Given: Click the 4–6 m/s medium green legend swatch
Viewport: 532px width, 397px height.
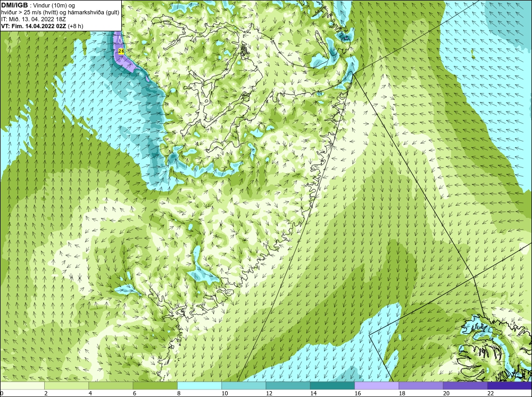Looking at the screenshot, I should pos(111,386).
